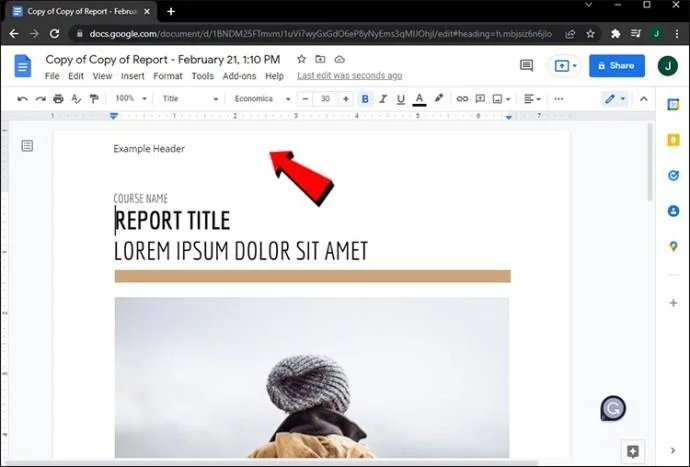Get add-ons with plus icon
The image size is (690, 467).
pyautogui.click(x=673, y=303)
